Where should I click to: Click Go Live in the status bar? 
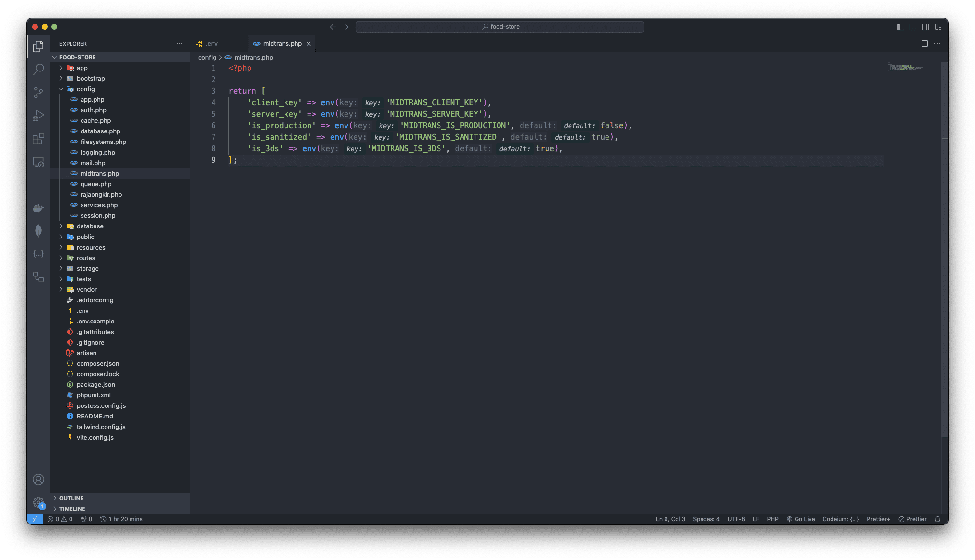(800, 519)
